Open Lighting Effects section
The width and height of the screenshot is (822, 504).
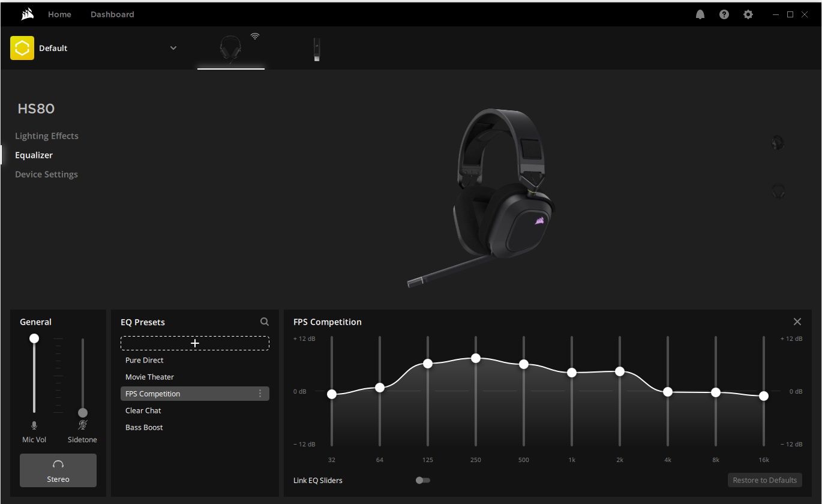point(47,136)
